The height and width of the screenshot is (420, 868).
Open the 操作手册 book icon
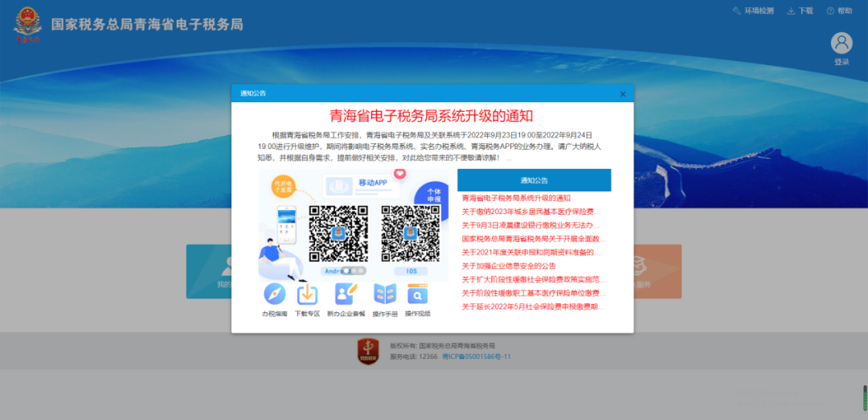pyautogui.click(x=385, y=294)
